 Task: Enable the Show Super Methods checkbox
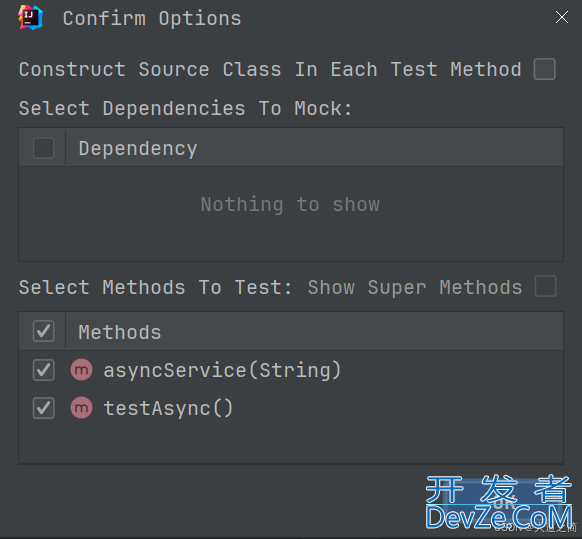[x=545, y=286]
